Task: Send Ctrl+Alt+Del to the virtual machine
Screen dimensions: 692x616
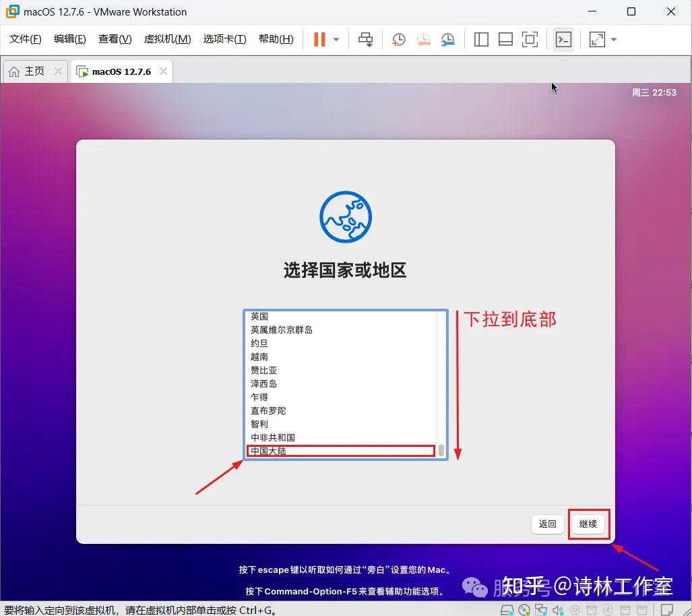Action: point(365,39)
